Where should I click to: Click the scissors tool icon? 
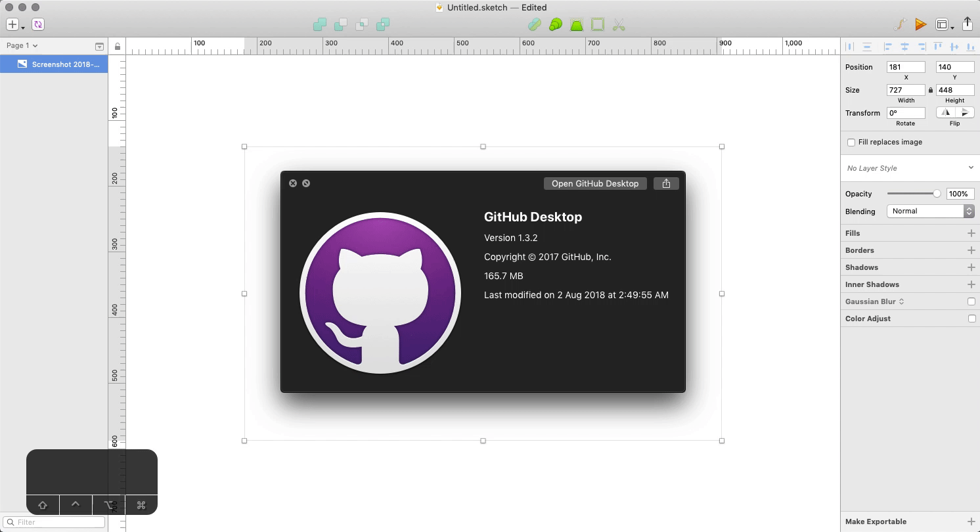(619, 25)
